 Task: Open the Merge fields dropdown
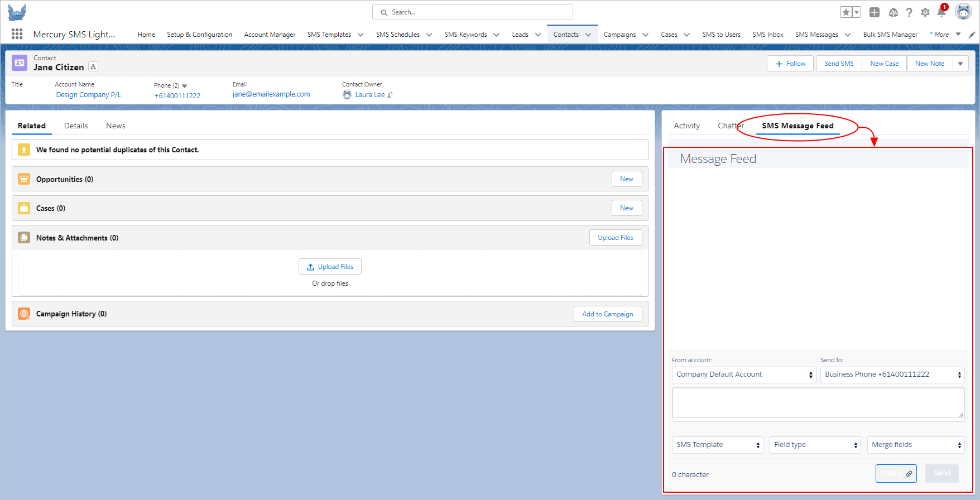916,445
